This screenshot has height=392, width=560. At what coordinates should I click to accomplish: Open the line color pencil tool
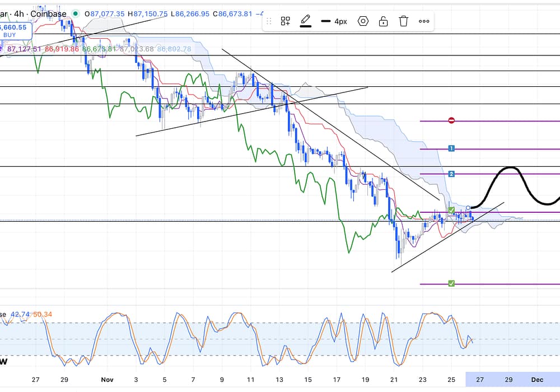[x=305, y=21]
